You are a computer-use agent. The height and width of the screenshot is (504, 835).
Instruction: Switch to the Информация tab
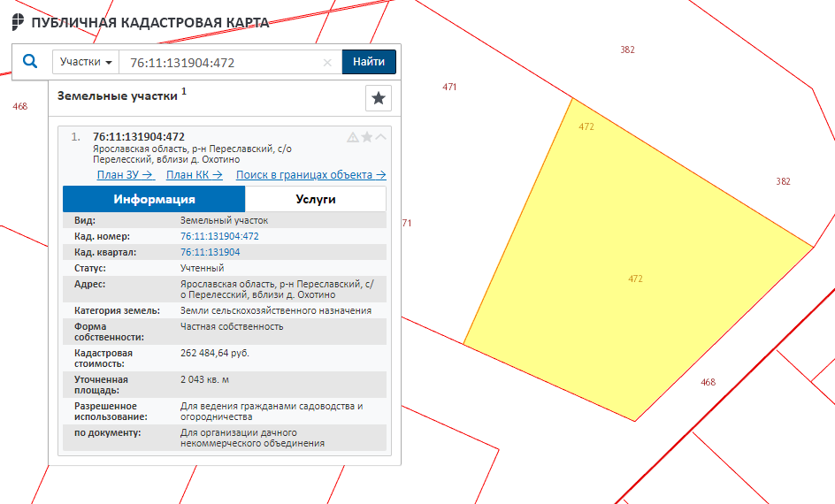tap(154, 199)
